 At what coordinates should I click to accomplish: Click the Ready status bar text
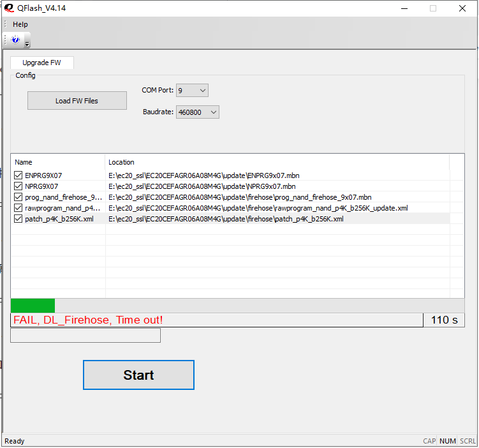[15, 441]
